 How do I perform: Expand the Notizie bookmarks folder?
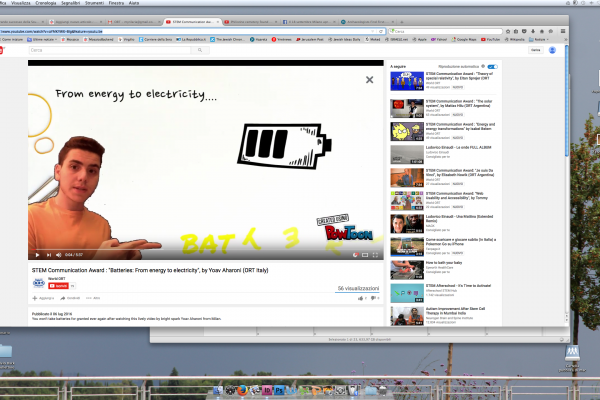(x=539, y=39)
